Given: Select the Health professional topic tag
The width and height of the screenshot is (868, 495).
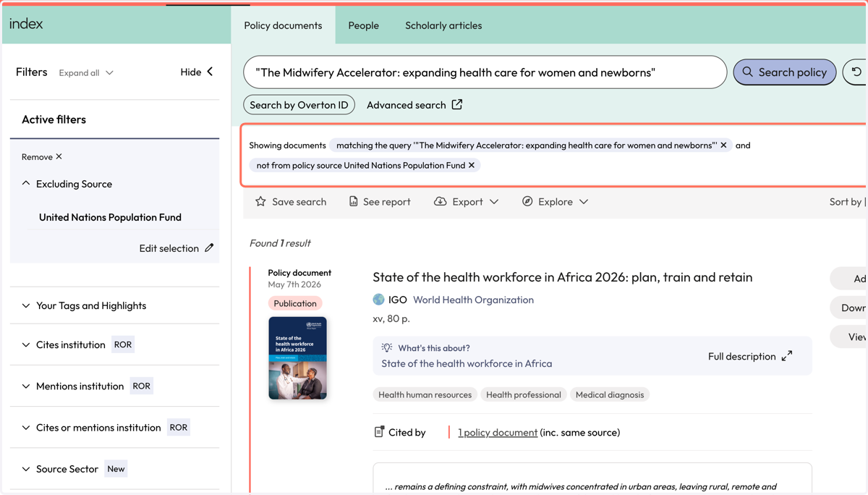Looking at the screenshot, I should pos(523,394).
